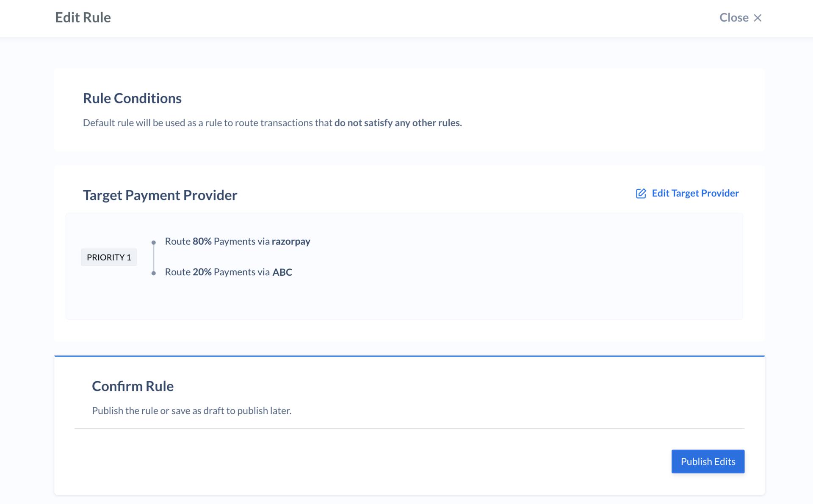
Task: Click the Close text label
Action: pos(734,17)
